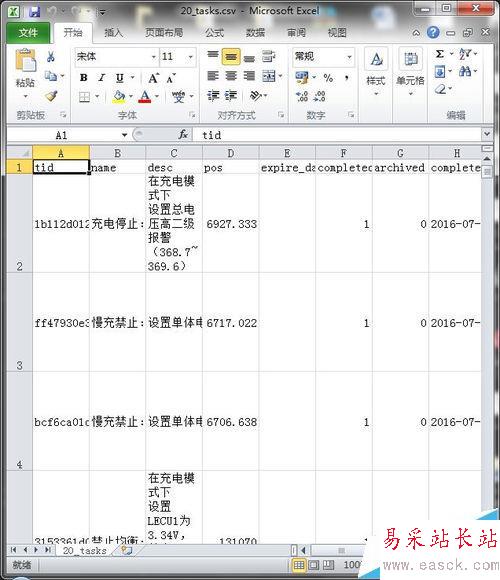Viewport: 500px width, 580px height.
Task: Minimize the ribbon with caret icon
Action: click(416, 33)
